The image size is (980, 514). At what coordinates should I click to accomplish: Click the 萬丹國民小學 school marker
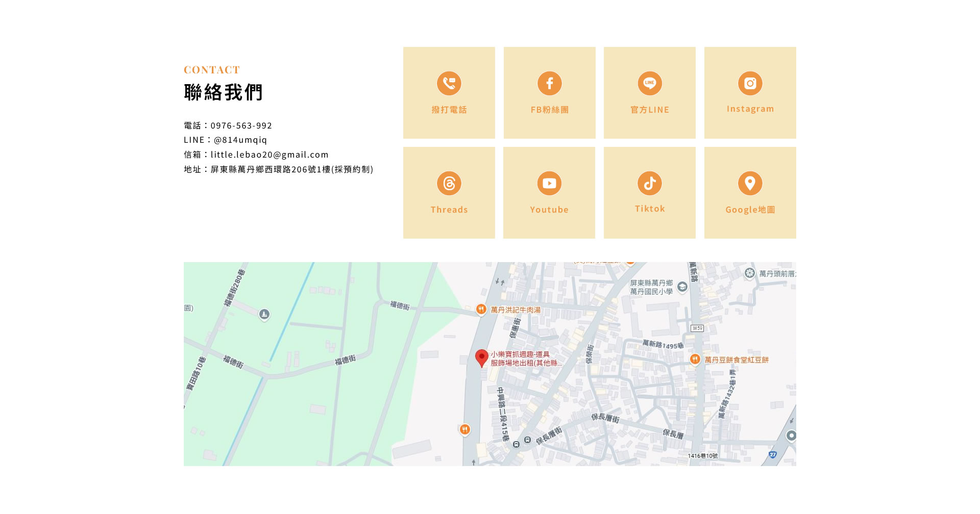[x=682, y=287]
